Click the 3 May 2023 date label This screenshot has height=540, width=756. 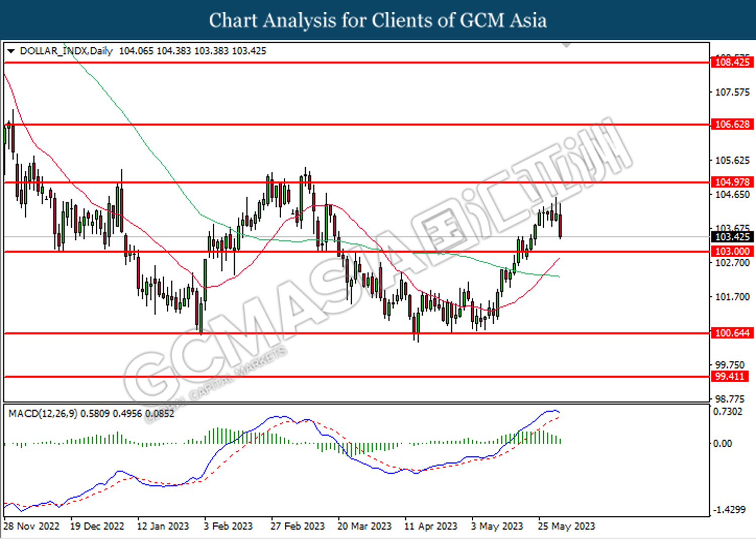[497, 526]
